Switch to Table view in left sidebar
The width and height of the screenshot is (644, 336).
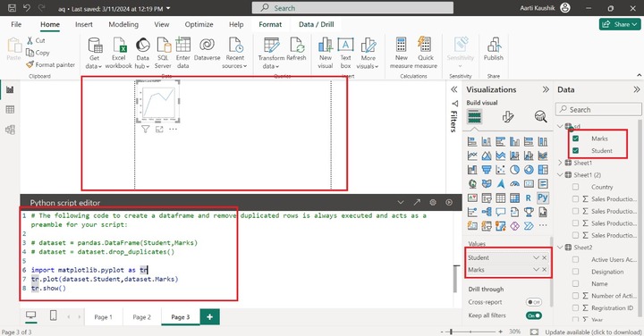tap(10, 110)
